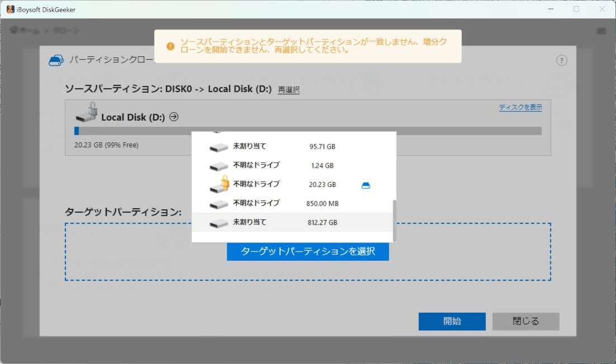Click the partition list scrollbar
This screenshot has height=364, width=616.
(395, 221)
